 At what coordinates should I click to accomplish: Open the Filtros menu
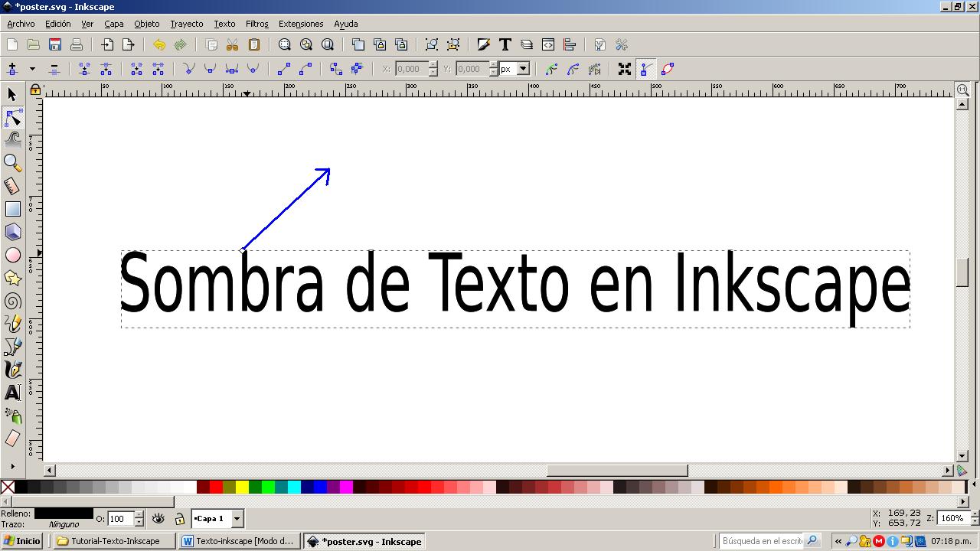pyautogui.click(x=257, y=24)
